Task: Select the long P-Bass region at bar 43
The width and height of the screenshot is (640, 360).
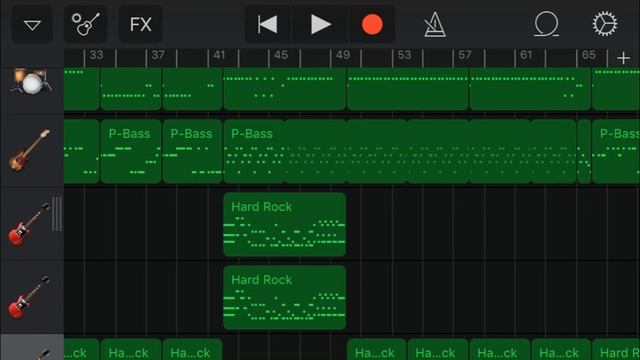Action: (x=400, y=151)
